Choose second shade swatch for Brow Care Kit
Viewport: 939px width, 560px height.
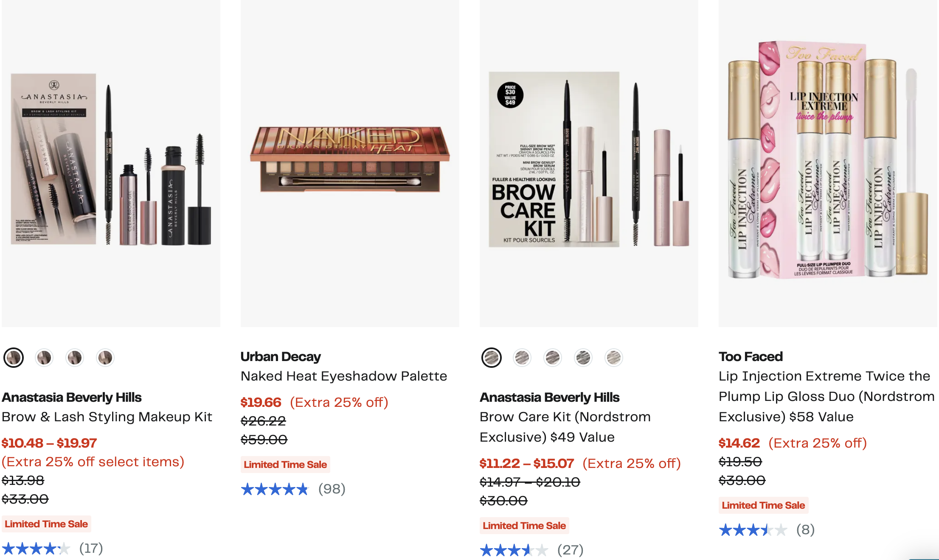[x=522, y=358]
